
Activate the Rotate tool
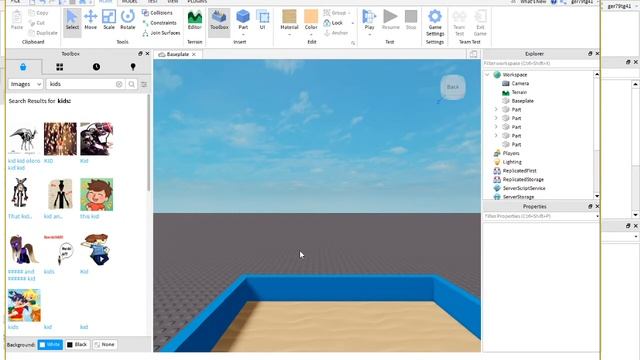pos(128,20)
